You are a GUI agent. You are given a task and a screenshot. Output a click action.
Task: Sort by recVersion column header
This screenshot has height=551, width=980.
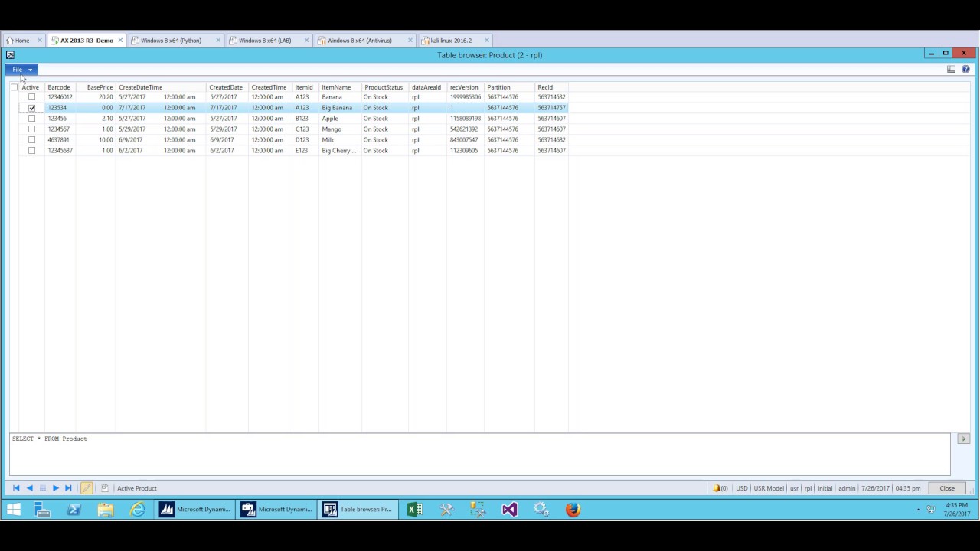click(x=464, y=87)
